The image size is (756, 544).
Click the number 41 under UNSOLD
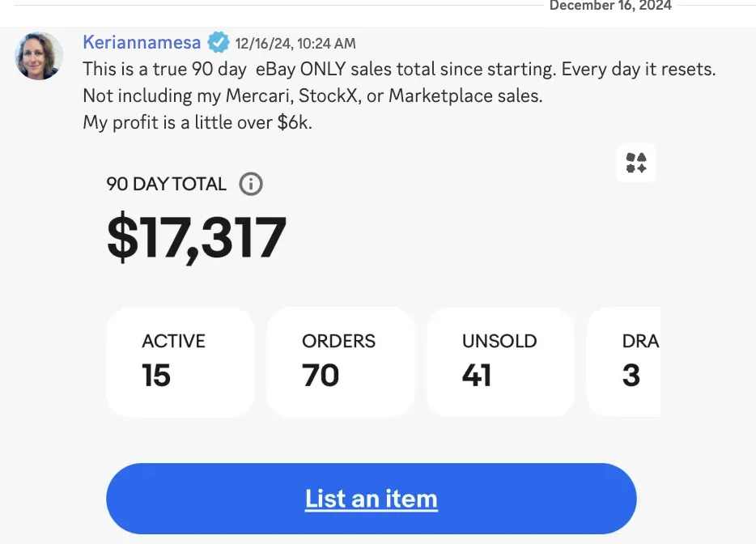click(x=477, y=376)
